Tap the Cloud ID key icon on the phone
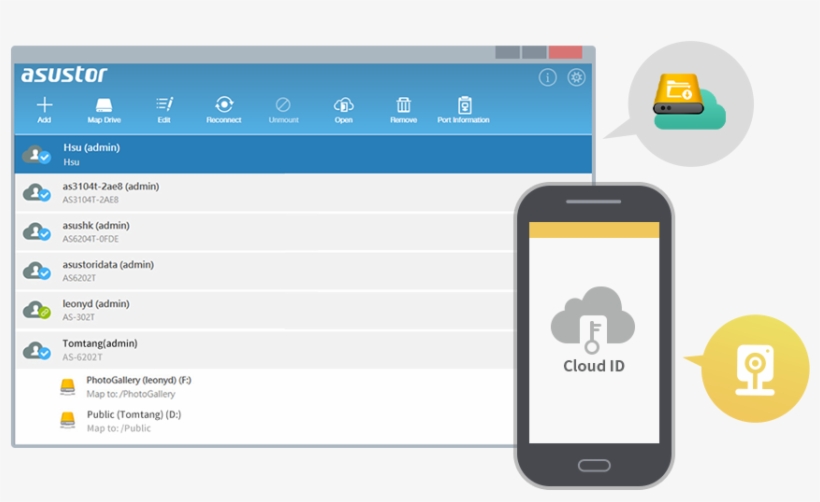The width and height of the screenshot is (820, 502). pyautogui.click(x=593, y=320)
